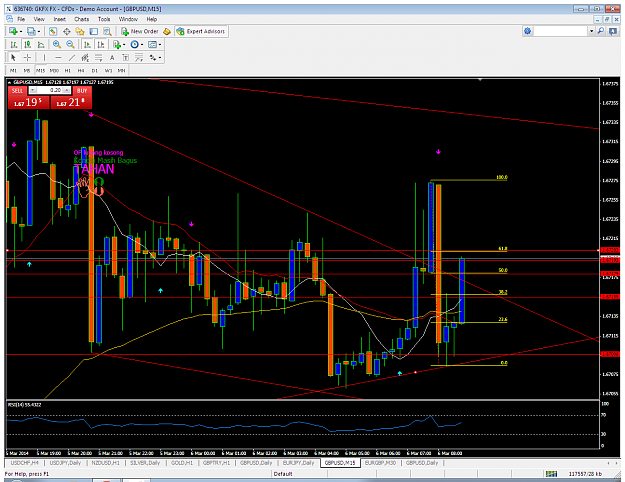The height and width of the screenshot is (482, 625).
Task: Select the Arrows objects icon
Action: [x=153, y=58]
